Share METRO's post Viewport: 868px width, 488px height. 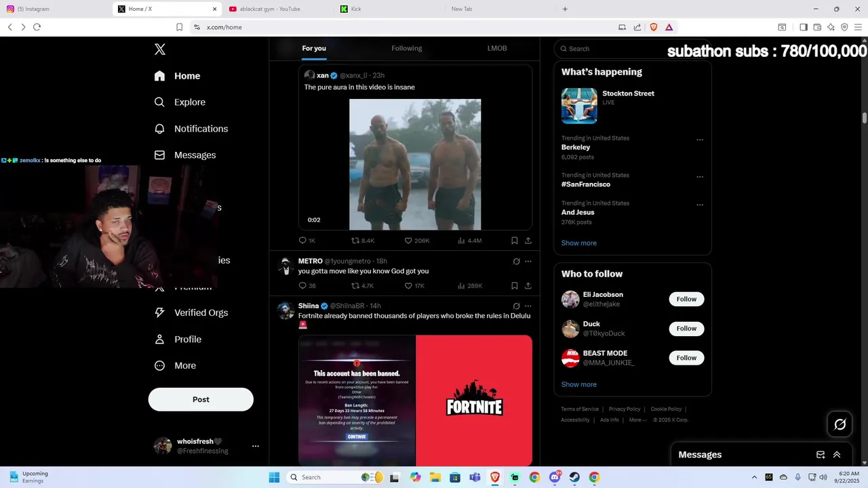[x=528, y=286]
